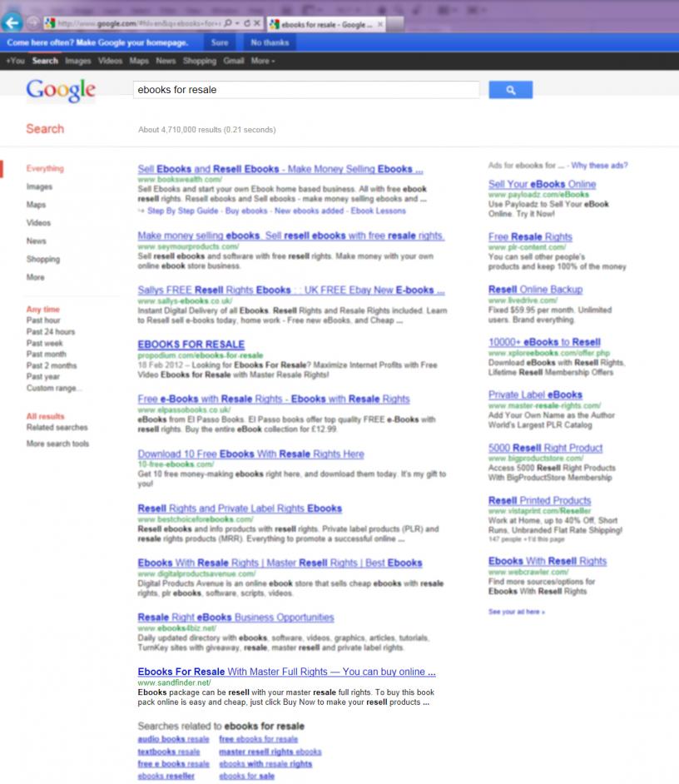Open the 'EBOOKS FOR RESALE' result
This screenshot has width=679, height=784.
coord(191,345)
